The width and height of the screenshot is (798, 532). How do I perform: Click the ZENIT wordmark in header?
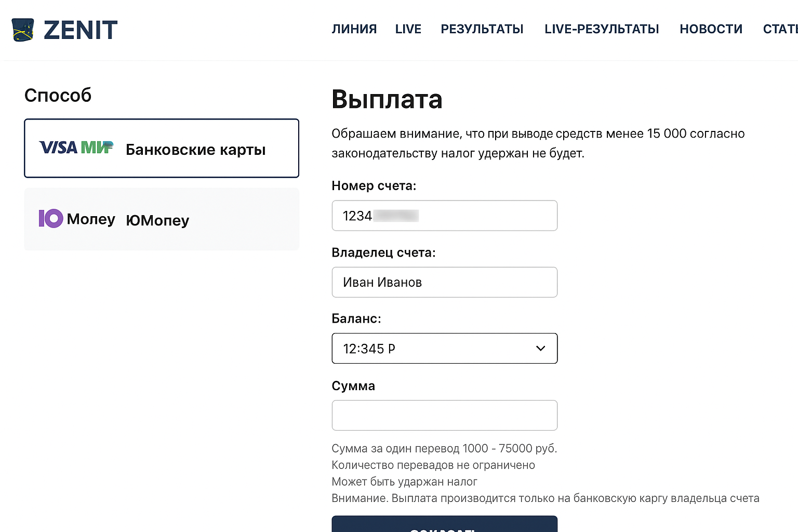pos(81,30)
